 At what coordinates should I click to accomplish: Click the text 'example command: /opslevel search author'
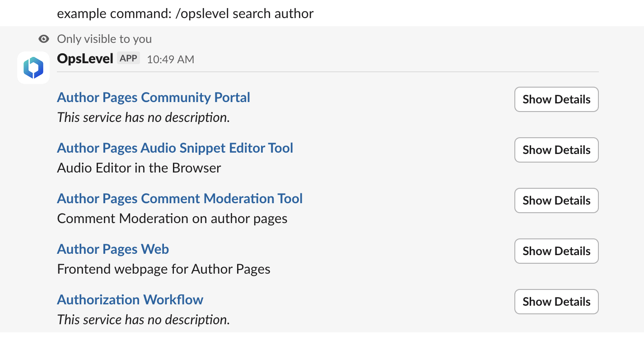coord(185,14)
